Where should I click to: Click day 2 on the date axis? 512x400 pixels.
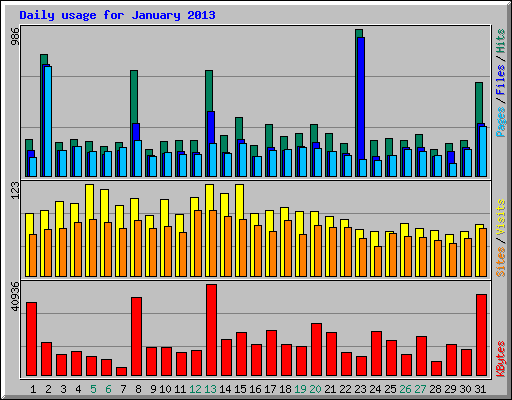[48, 389]
